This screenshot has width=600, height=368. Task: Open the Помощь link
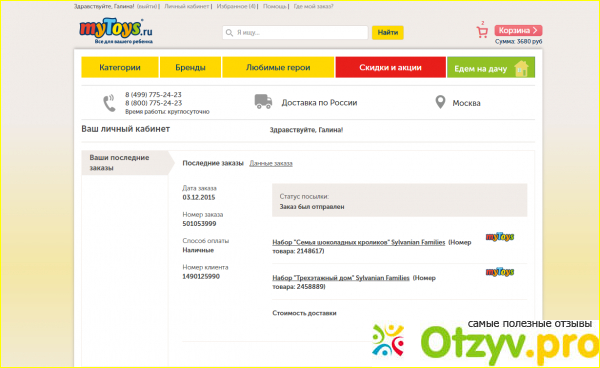click(274, 7)
